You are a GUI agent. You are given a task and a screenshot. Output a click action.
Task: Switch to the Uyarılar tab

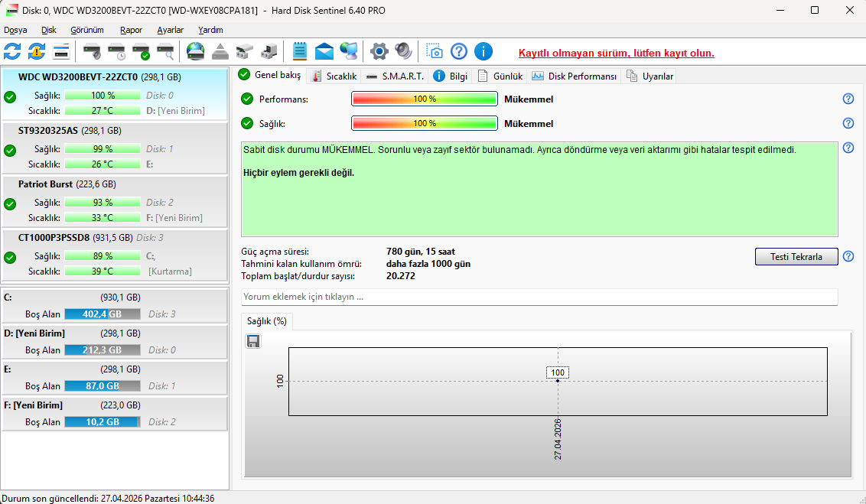click(x=649, y=76)
